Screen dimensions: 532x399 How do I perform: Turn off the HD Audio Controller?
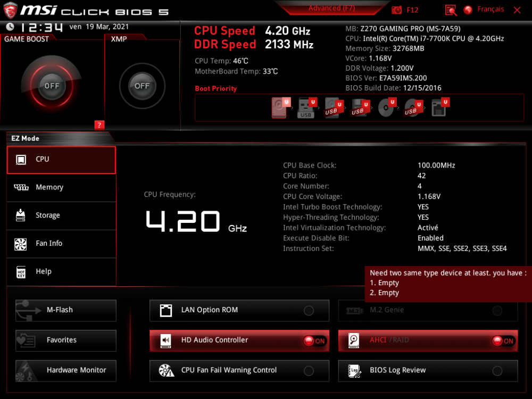pyautogui.click(x=314, y=341)
